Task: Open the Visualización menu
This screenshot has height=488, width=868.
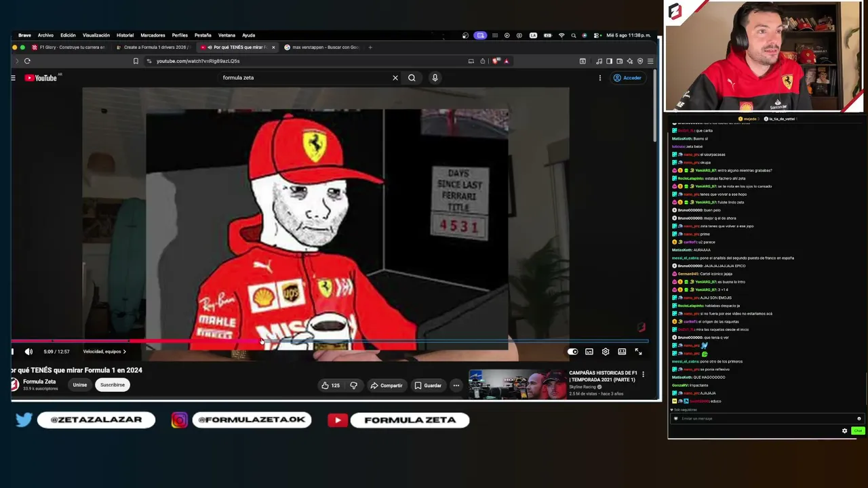Action: coord(96,35)
